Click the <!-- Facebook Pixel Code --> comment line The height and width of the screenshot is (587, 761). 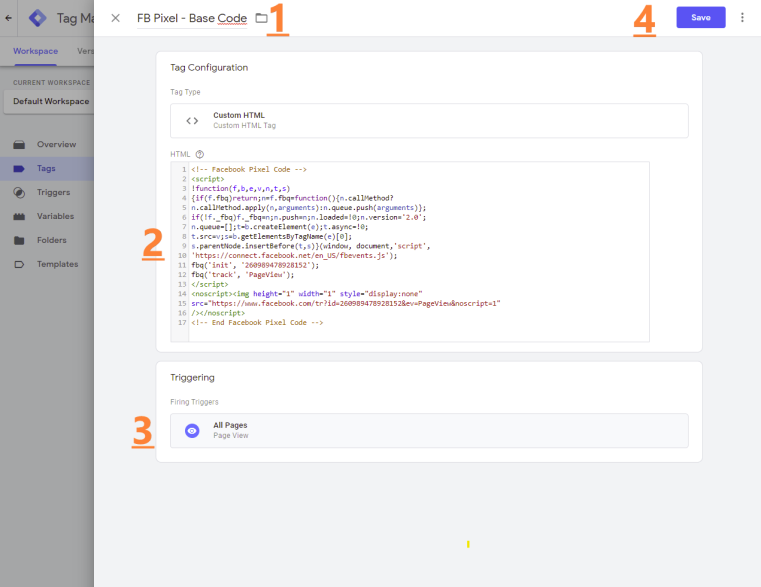tap(249, 169)
